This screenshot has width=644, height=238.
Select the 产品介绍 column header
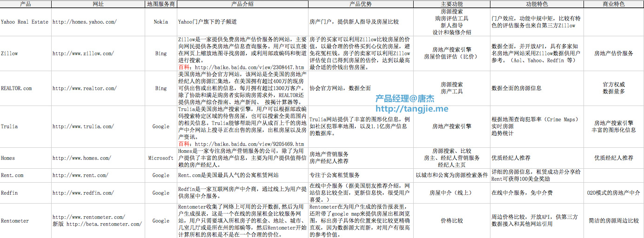tap(242, 4)
